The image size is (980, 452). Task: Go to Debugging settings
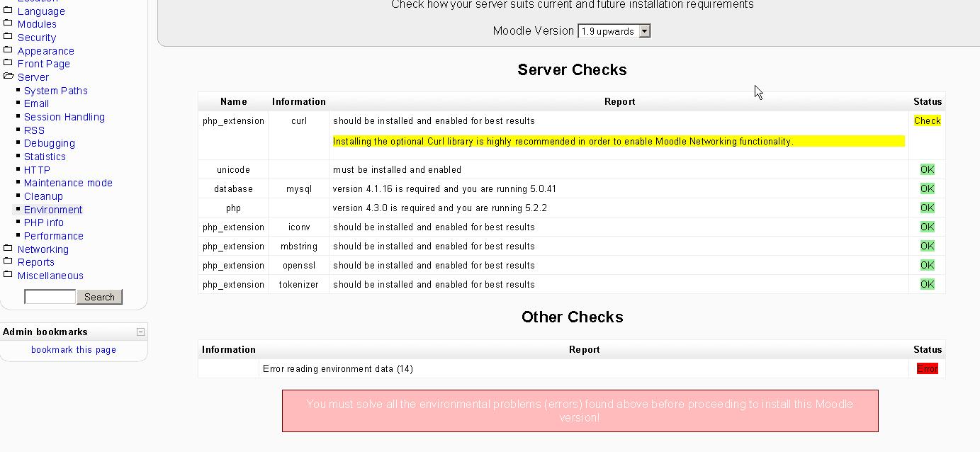(50, 143)
